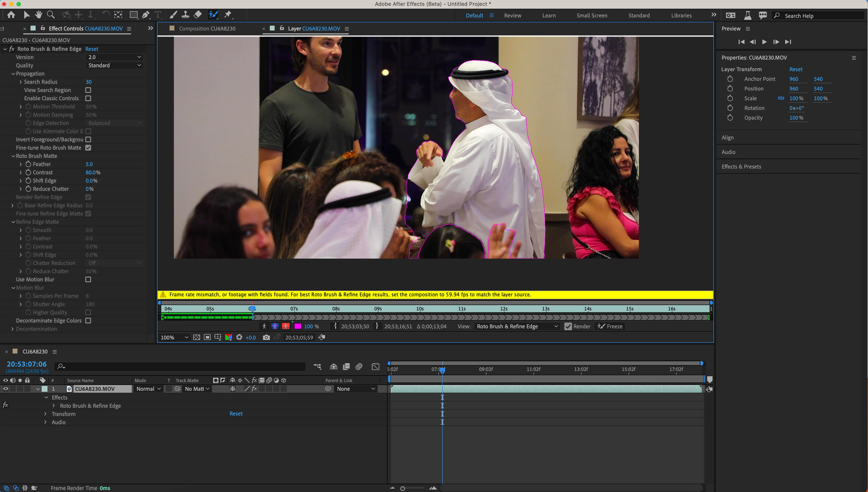Click the Freeze button
Screen dimensions: 868x492
[610, 326]
